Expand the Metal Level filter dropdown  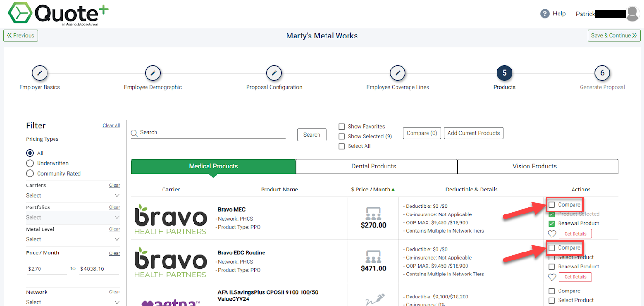(x=73, y=239)
